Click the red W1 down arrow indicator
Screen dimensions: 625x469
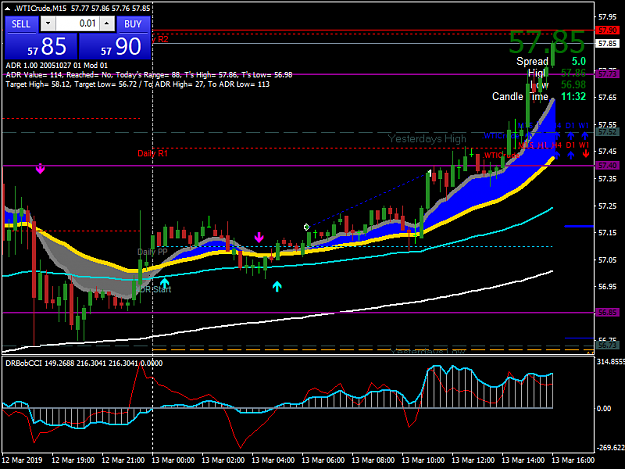coord(585,154)
